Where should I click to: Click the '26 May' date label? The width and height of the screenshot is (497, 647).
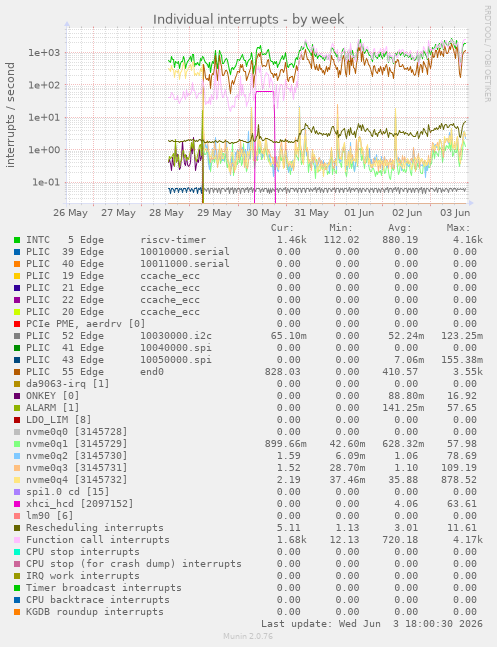click(71, 213)
